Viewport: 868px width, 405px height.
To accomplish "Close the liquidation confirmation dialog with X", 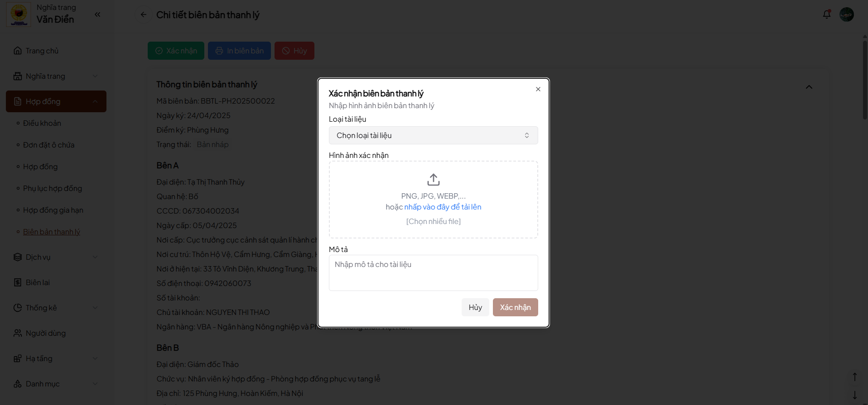I will point(538,89).
